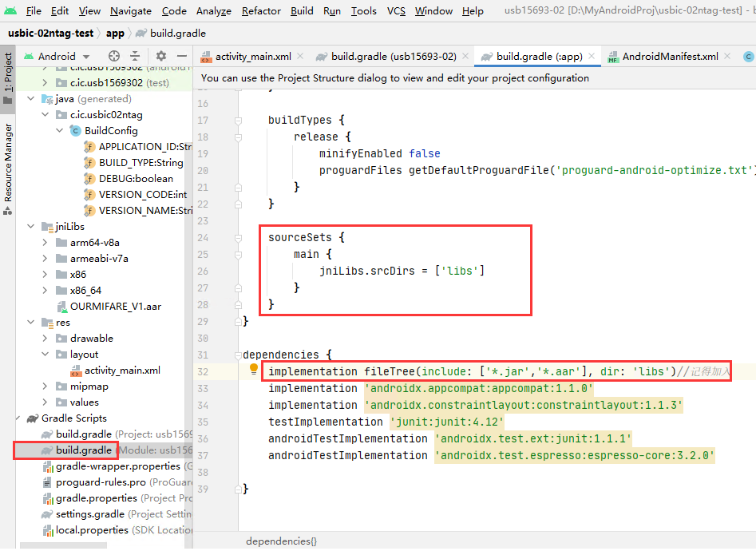Expand the drawable resource folder
The width and height of the screenshot is (756, 551).
pyautogui.click(x=46, y=339)
